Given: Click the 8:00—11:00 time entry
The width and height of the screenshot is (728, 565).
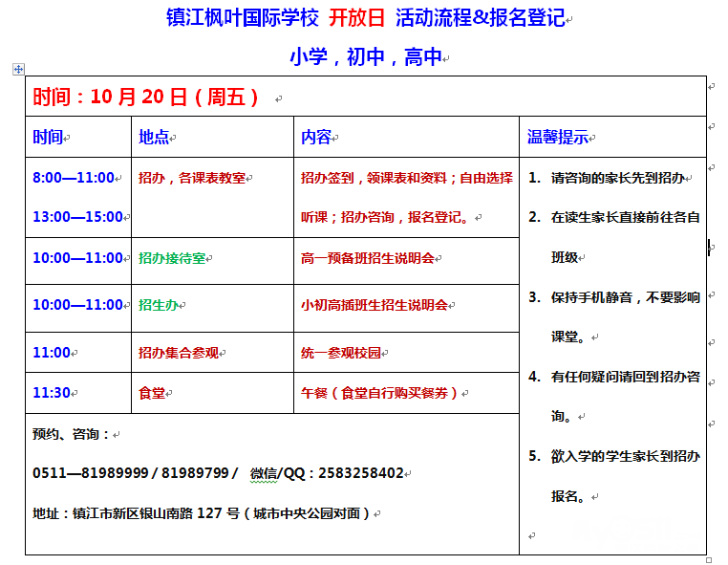Looking at the screenshot, I should click(x=73, y=178).
